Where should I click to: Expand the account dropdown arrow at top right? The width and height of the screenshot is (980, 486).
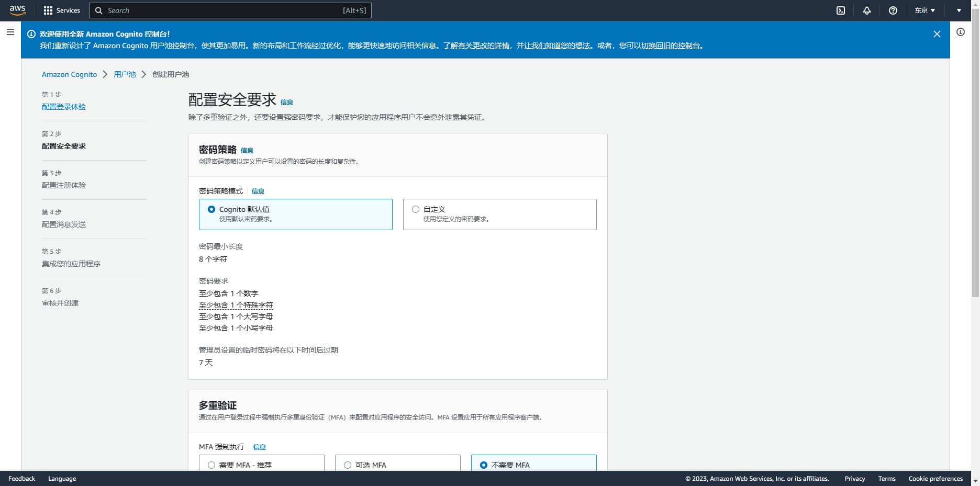pos(959,10)
